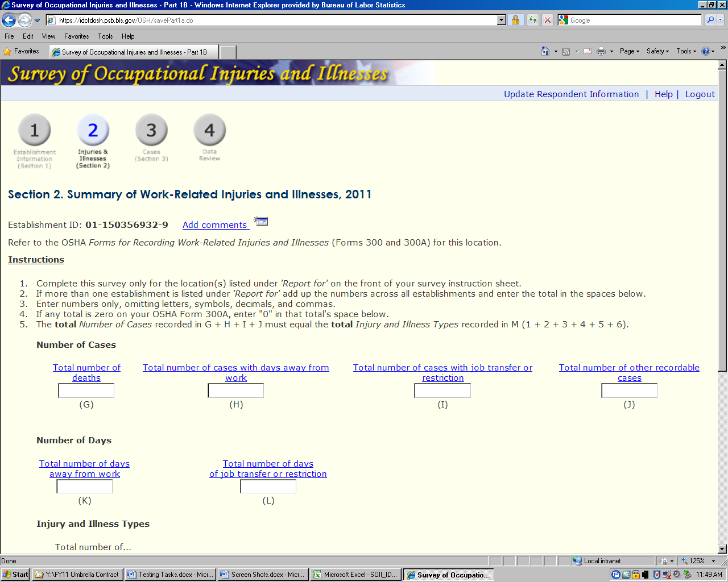Click the Refresh page icon

coord(532,20)
